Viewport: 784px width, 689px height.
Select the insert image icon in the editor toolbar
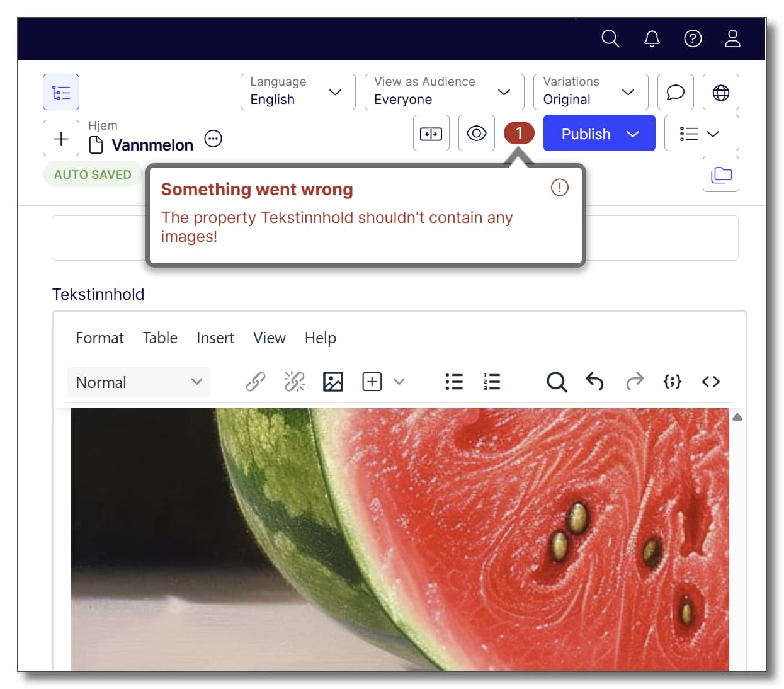tap(332, 382)
